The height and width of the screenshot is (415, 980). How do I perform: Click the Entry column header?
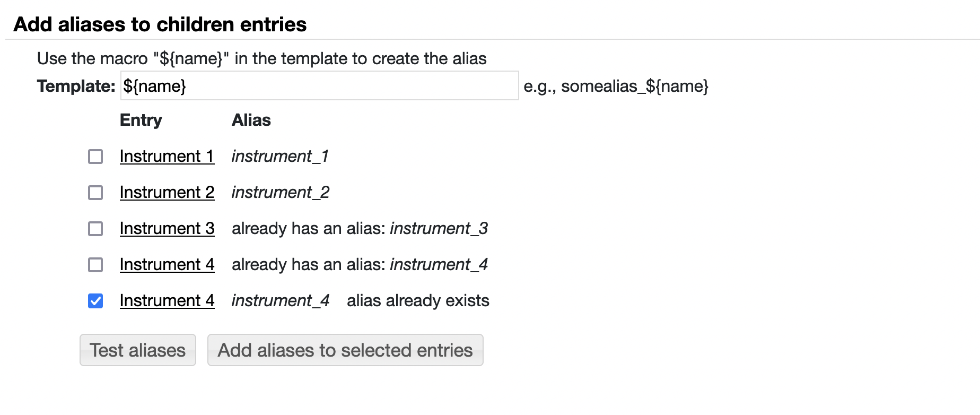click(141, 120)
